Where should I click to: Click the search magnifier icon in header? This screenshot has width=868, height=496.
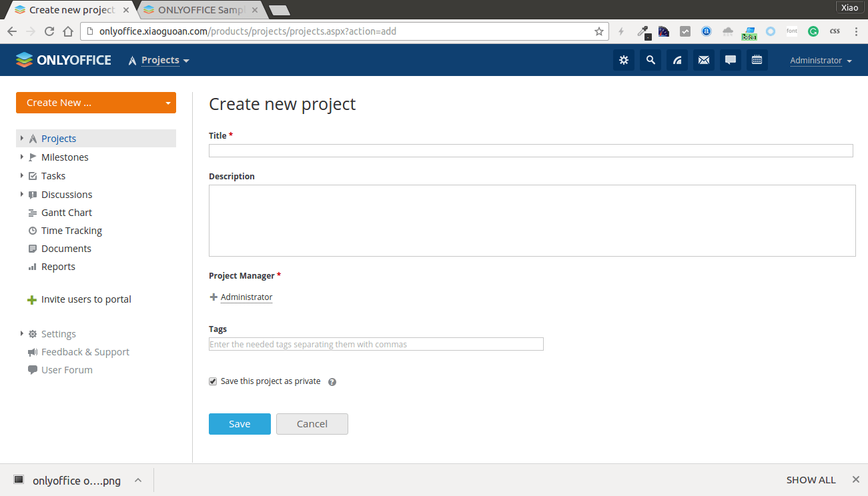pos(650,60)
